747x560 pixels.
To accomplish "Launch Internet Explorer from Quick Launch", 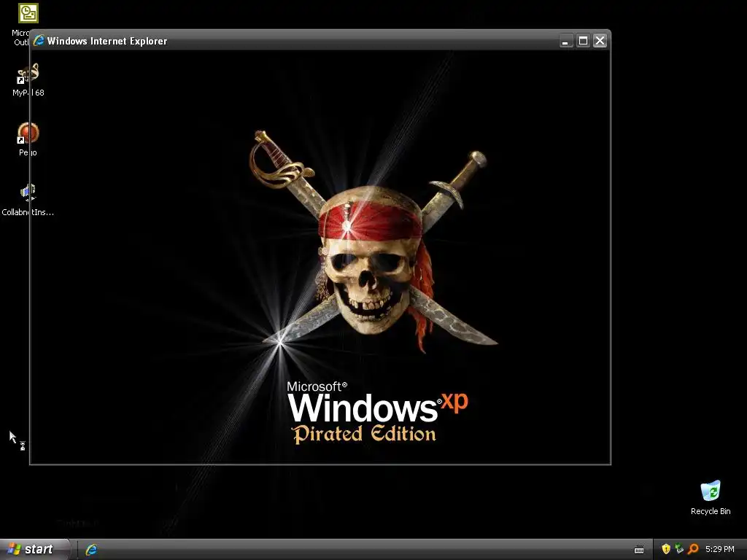I will 91,550.
